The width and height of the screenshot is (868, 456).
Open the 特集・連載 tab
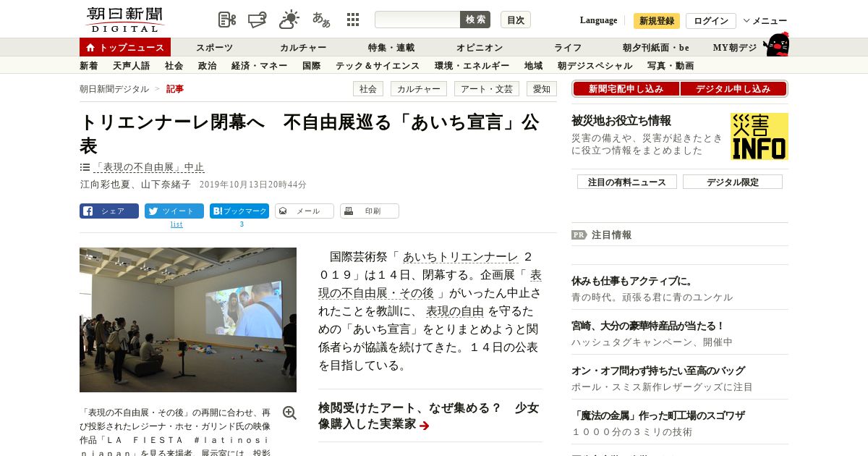click(x=391, y=48)
